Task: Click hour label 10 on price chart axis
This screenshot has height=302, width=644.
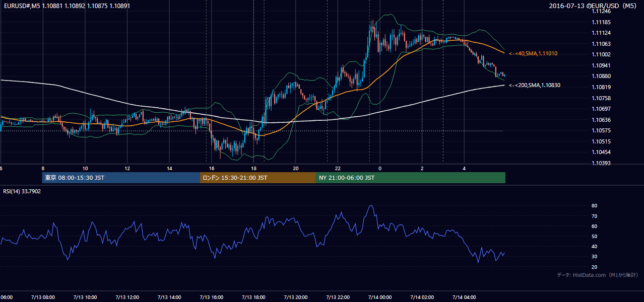Action: click(x=85, y=168)
